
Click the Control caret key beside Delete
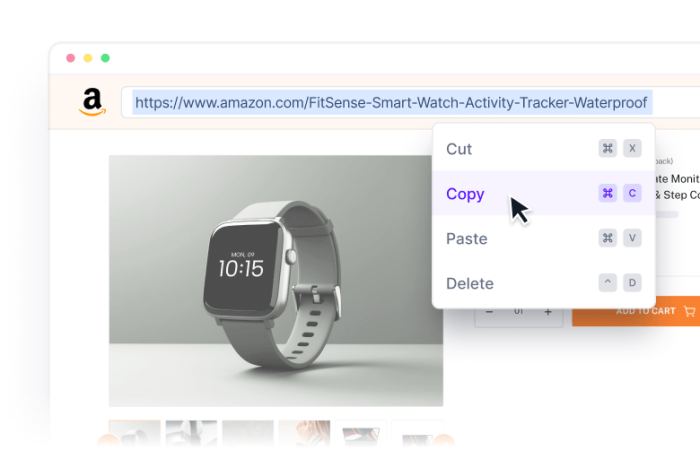(608, 282)
